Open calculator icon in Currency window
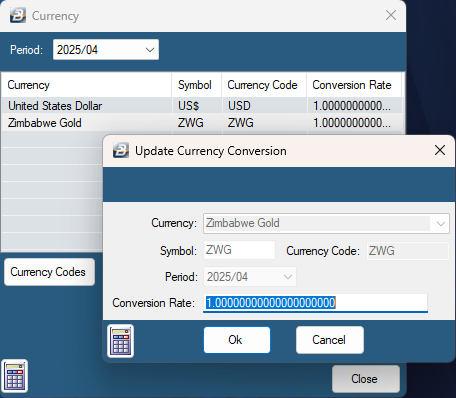The width and height of the screenshot is (456, 398). click(15, 376)
